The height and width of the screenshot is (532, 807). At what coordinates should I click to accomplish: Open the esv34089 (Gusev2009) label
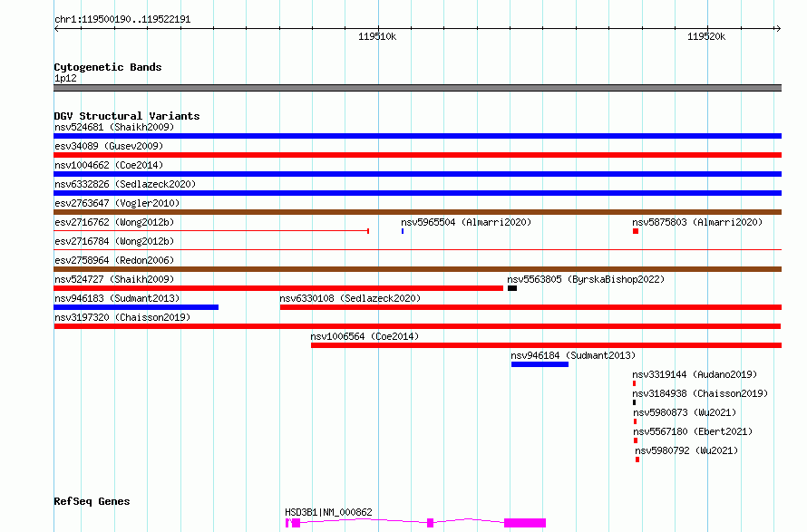[109, 146]
